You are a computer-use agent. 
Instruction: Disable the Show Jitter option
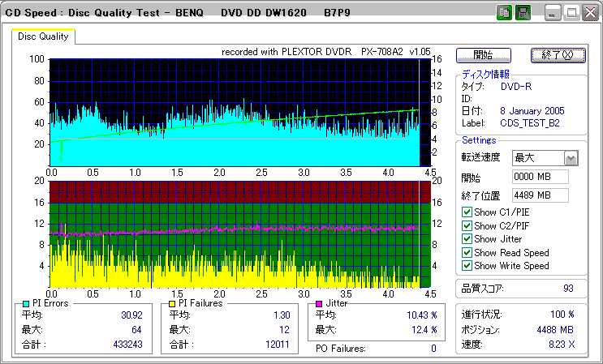467,239
